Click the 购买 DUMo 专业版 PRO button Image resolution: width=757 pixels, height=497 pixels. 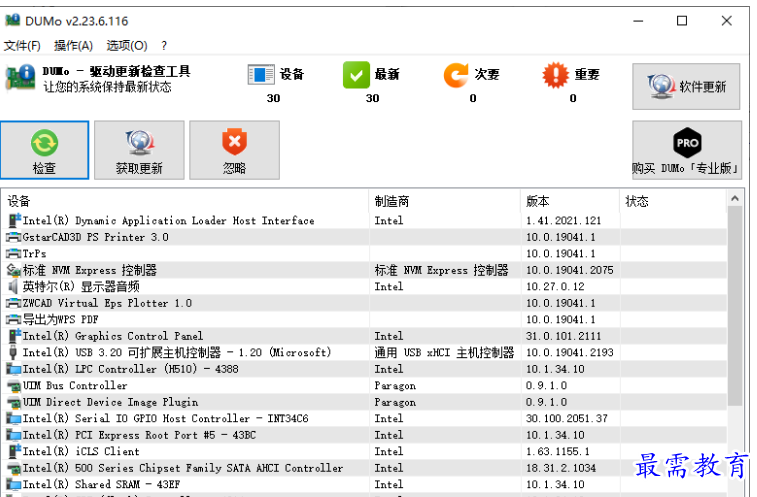pyautogui.click(x=687, y=150)
